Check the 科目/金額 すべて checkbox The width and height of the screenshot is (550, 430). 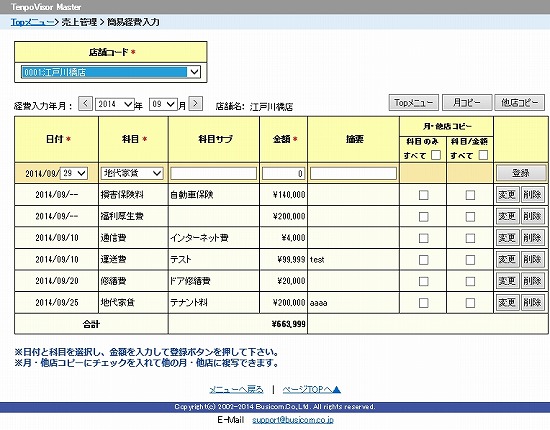[483, 155]
